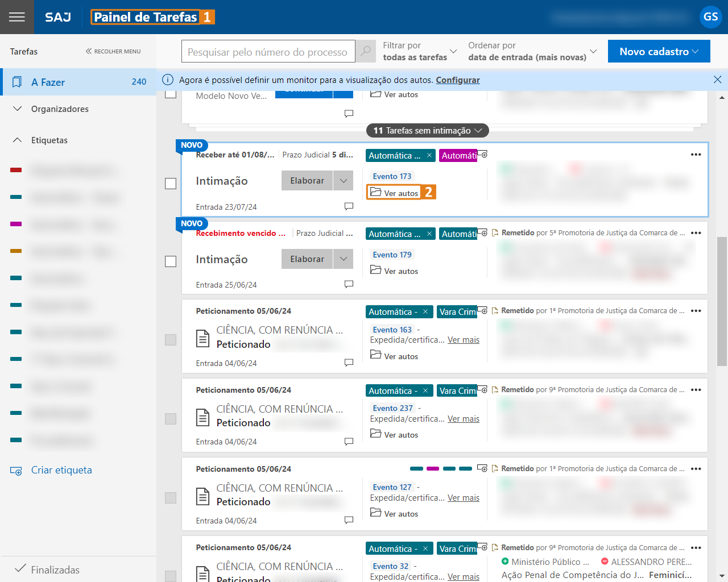Click the search magnifier icon
Screen dimensions: 728x582
[366, 51]
